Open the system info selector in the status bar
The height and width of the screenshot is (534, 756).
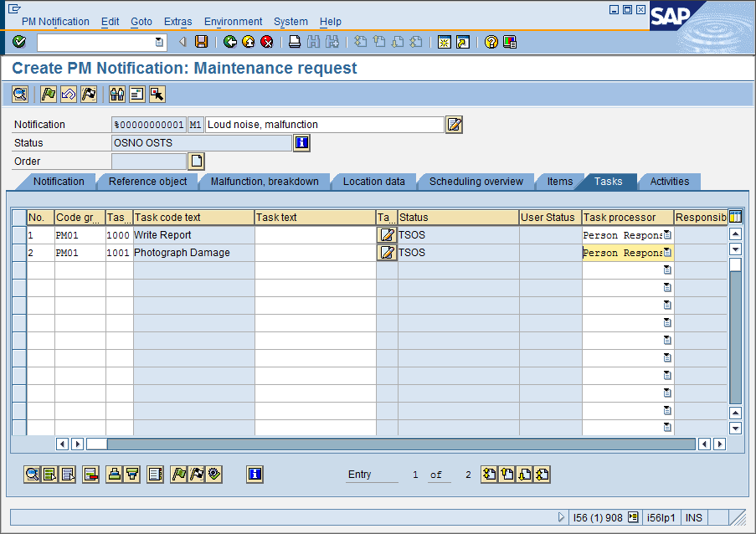633,517
